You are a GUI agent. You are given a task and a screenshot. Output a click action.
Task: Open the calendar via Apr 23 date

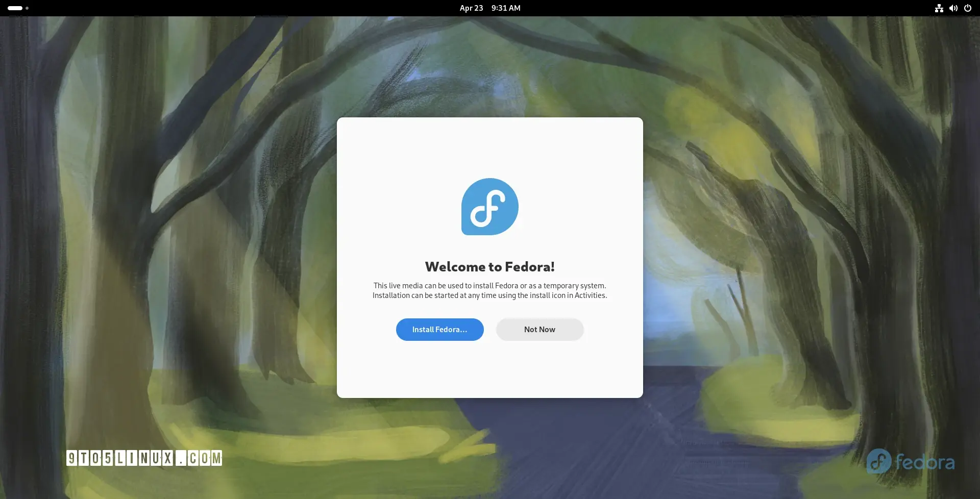coord(471,8)
